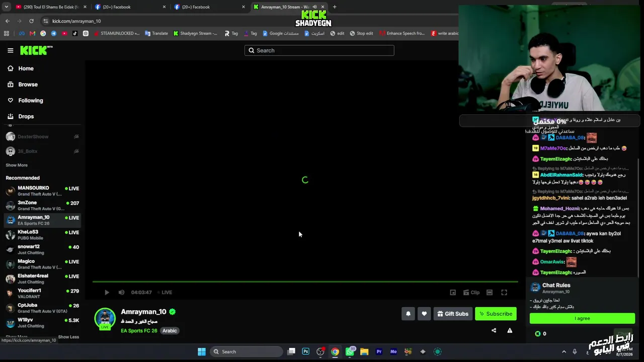Toggle notification bell for Amrayman_10
Image resolution: width=644 pixels, height=362 pixels.
point(408,314)
